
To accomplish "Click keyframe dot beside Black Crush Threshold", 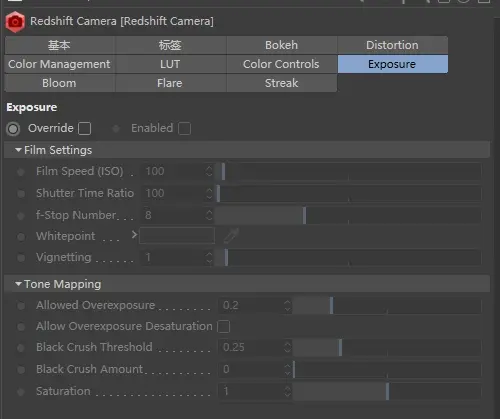I will [21, 348].
